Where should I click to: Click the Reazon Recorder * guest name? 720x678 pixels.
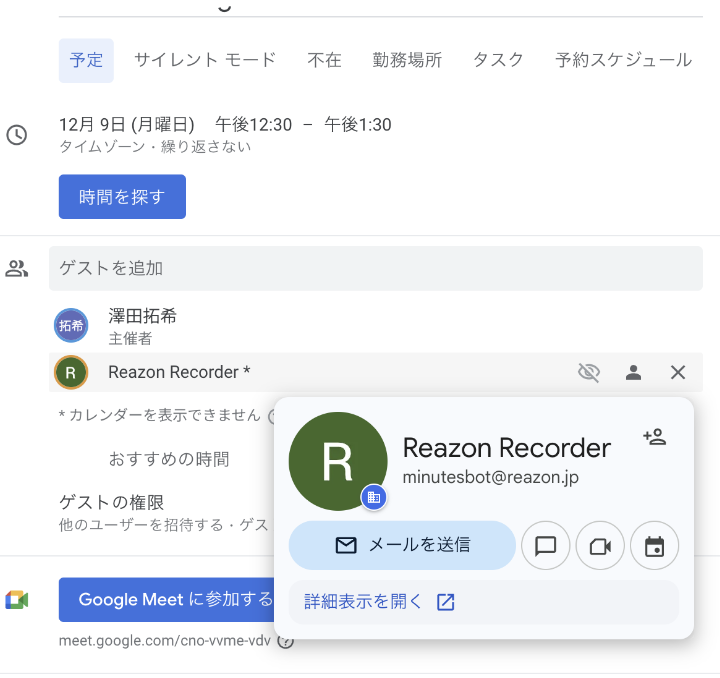(x=179, y=372)
